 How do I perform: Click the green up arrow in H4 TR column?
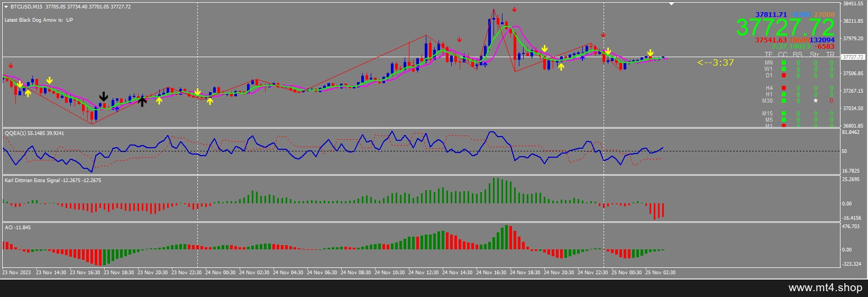point(832,88)
